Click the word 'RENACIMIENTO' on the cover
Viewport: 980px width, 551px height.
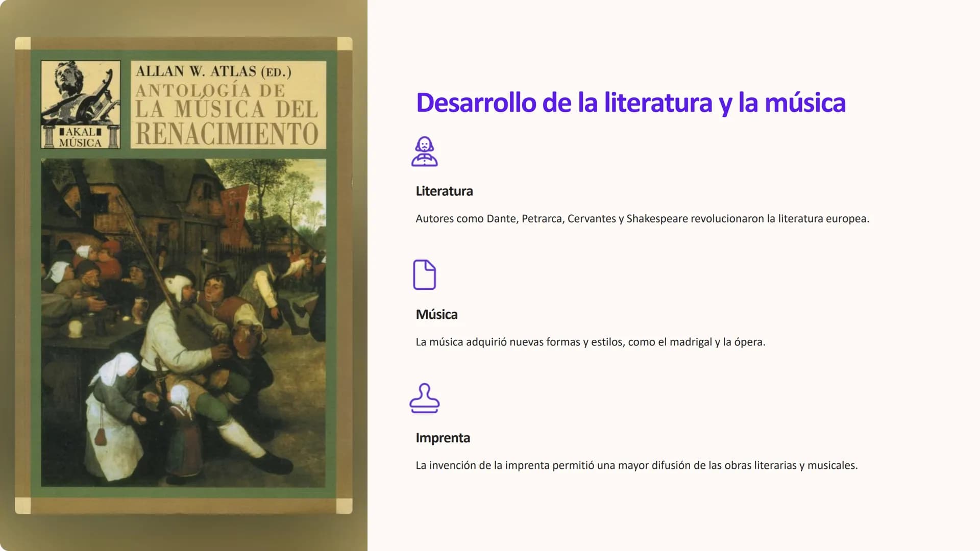227,134
